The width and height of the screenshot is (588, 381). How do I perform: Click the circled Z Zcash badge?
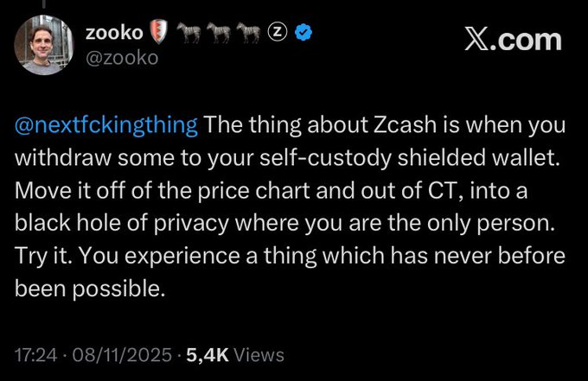[x=278, y=33]
